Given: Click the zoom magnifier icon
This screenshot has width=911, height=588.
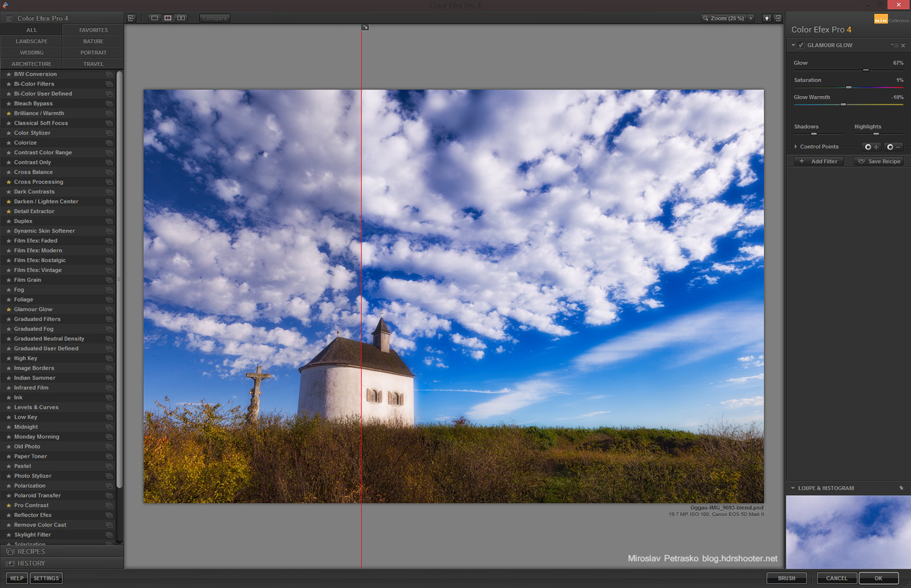Looking at the screenshot, I should [706, 18].
